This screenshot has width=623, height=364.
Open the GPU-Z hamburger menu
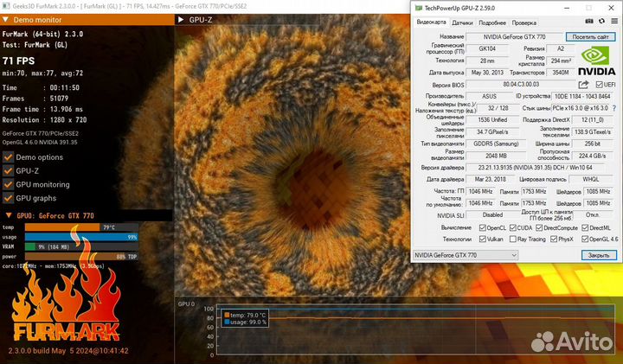[x=614, y=22]
